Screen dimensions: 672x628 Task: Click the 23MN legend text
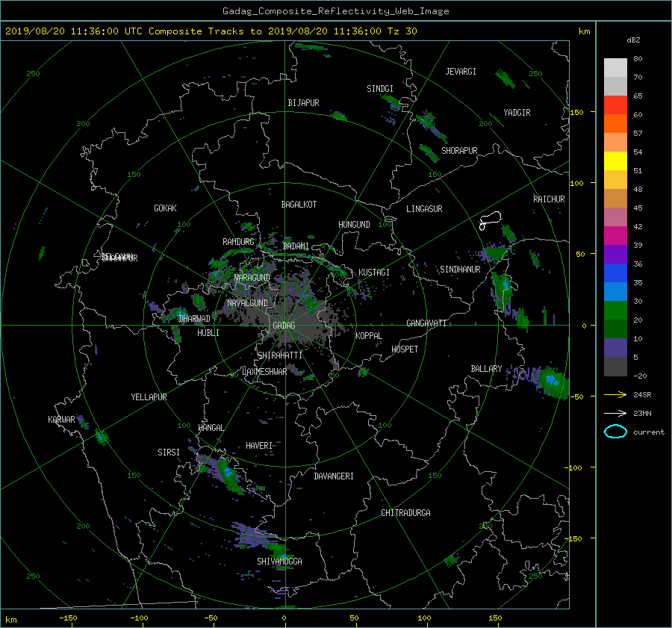coord(642,413)
